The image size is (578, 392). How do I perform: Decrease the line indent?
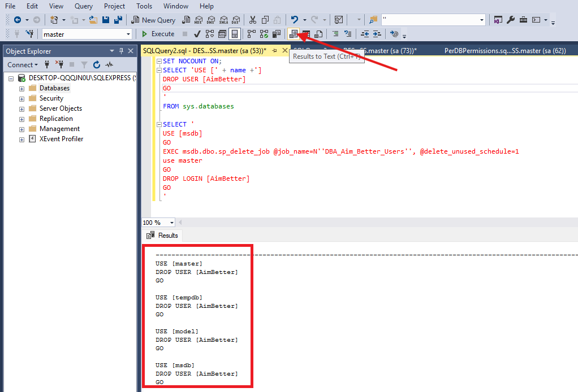[x=365, y=34]
